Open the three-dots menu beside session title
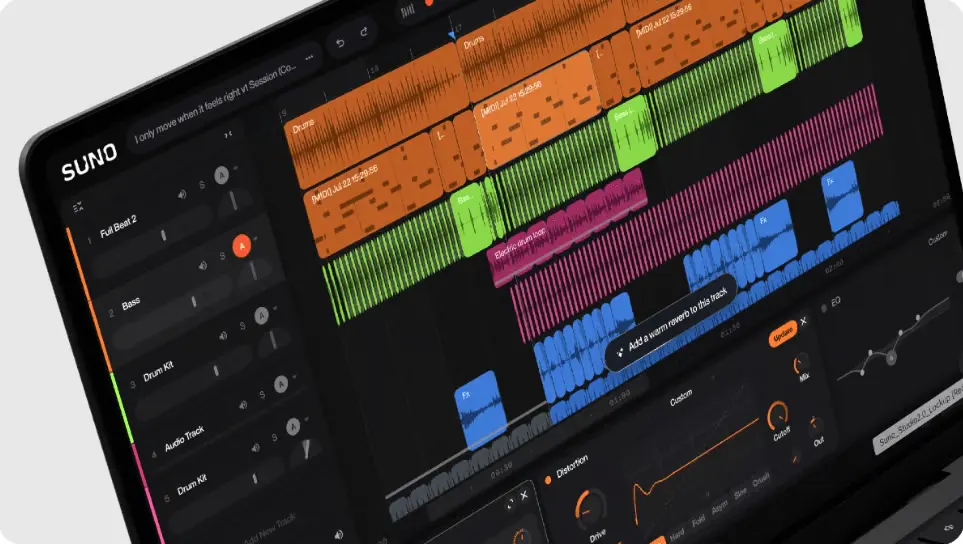The width and height of the screenshot is (963, 544). pos(310,58)
